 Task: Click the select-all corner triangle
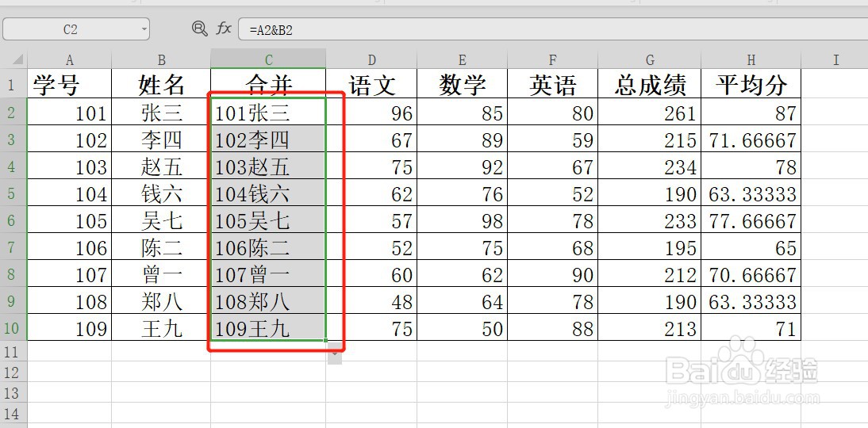pos(17,59)
